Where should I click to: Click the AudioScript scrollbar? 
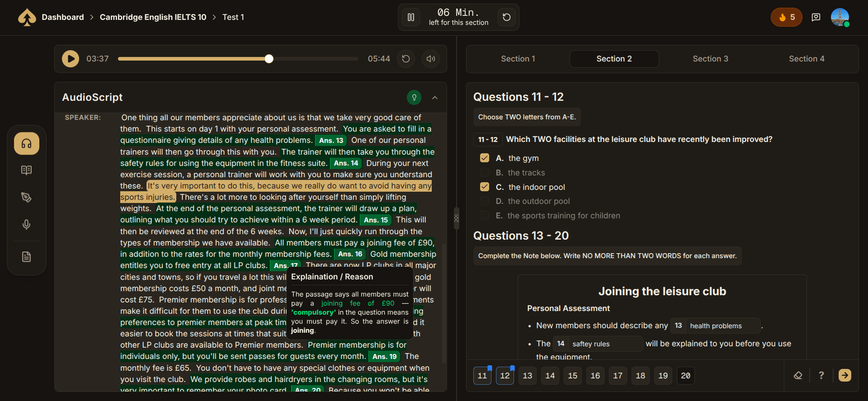pyautogui.click(x=444, y=303)
